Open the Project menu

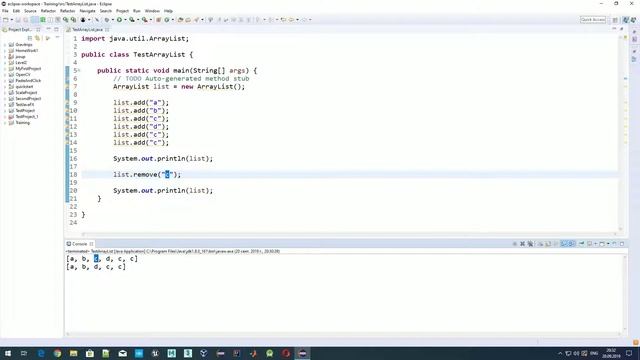pos(122,11)
